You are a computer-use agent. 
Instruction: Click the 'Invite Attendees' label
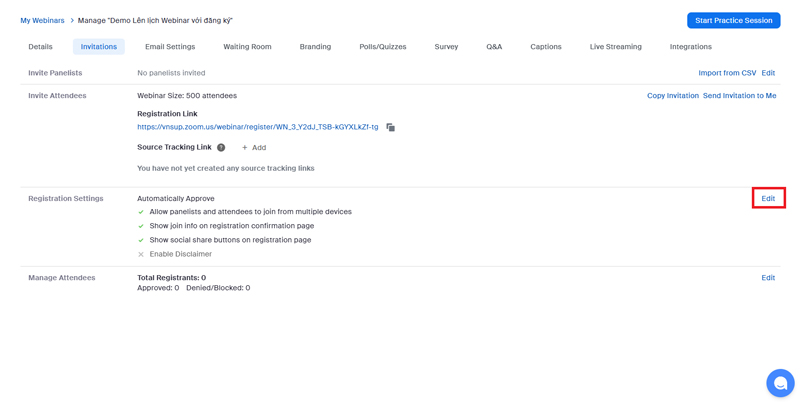(57, 95)
